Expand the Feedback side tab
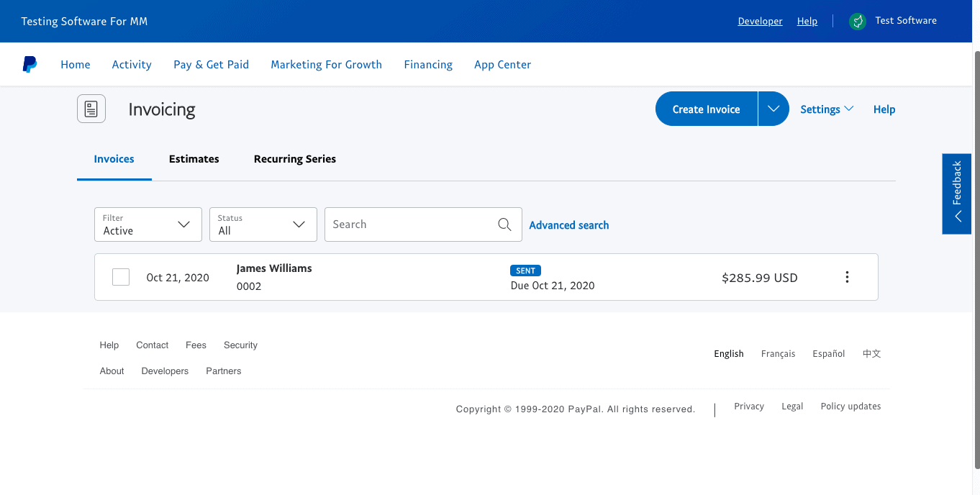The image size is (980, 495). 957,194
